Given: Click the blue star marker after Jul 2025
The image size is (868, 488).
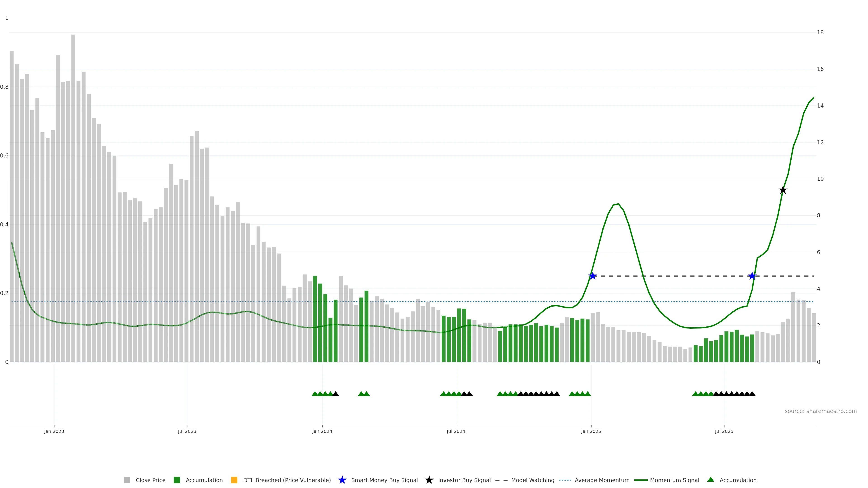Looking at the screenshot, I should point(752,276).
